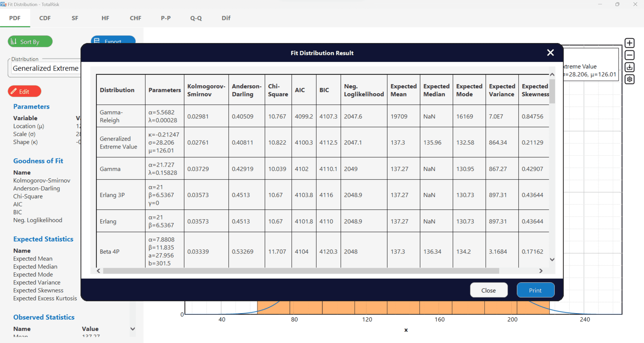The image size is (644, 343).
Task: Click the 19709 Expected Mean value
Action: click(x=399, y=116)
